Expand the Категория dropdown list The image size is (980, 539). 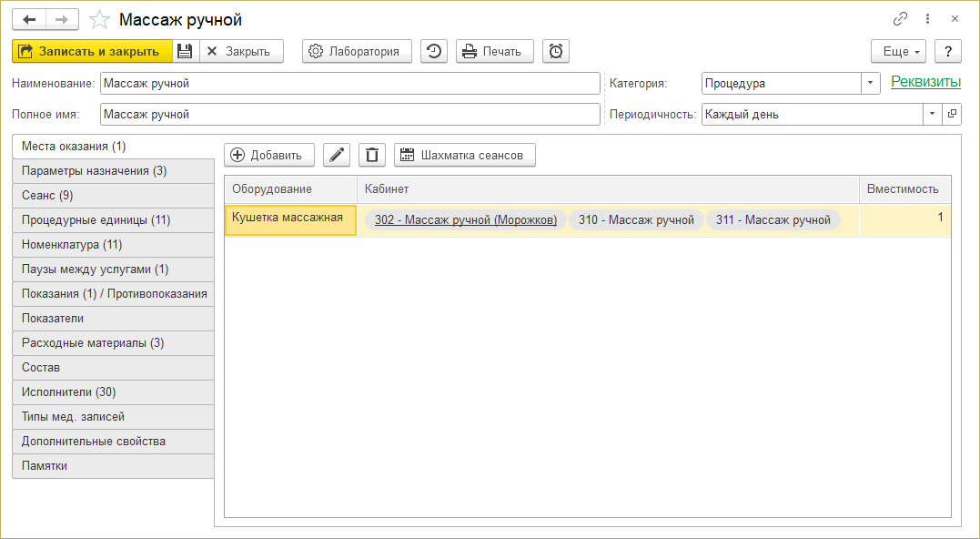pyautogui.click(x=871, y=83)
